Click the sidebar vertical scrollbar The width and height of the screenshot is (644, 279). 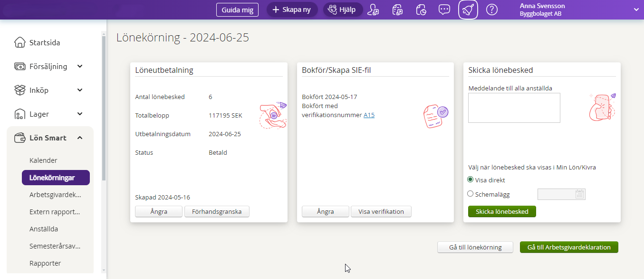click(x=104, y=110)
